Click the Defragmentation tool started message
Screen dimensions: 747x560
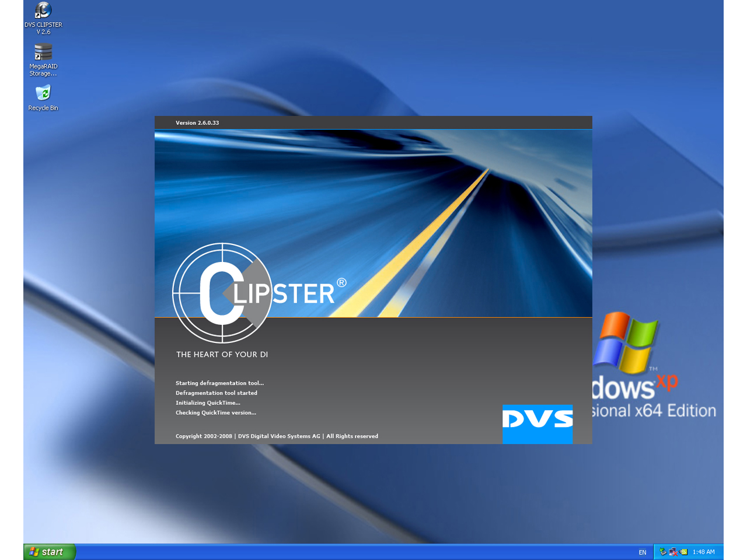click(216, 393)
